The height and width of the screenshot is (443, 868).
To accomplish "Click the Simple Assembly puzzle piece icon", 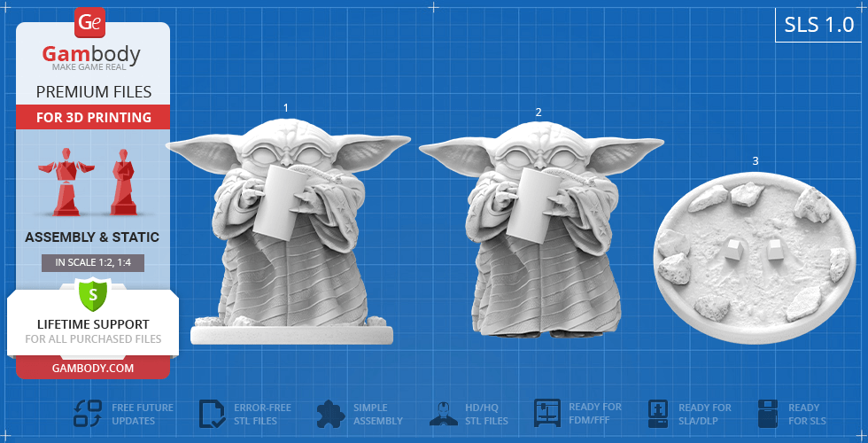I will coord(330,414).
